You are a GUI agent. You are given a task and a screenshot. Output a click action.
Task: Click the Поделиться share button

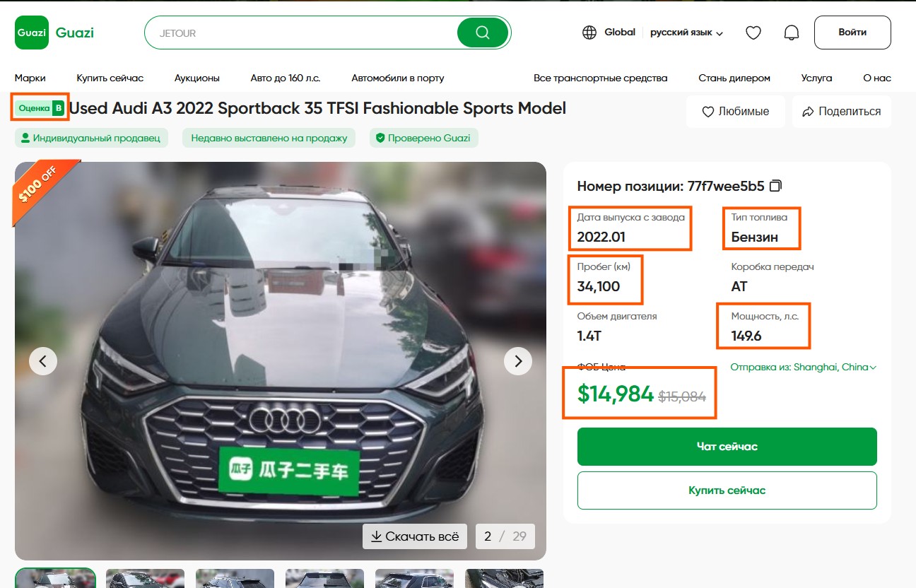coord(841,112)
